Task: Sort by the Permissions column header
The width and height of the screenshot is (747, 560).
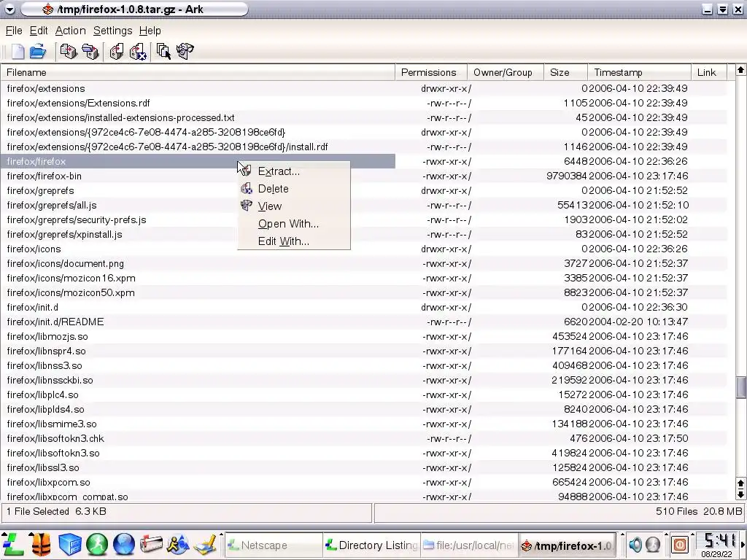Action: 431,72
